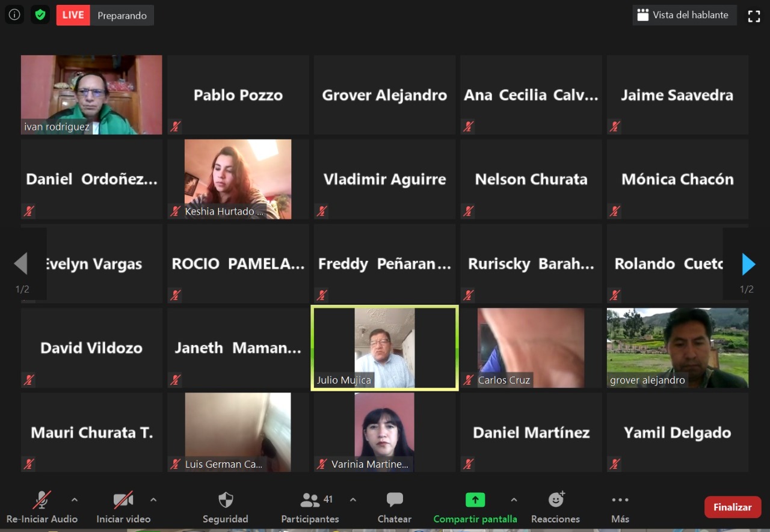Expand share screen options arrow

click(514, 500)
